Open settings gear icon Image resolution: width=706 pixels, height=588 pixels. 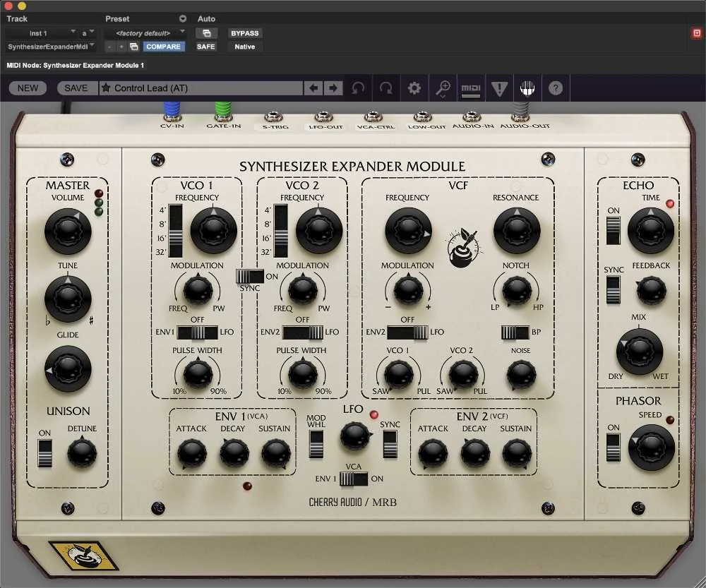click(414, 88)
